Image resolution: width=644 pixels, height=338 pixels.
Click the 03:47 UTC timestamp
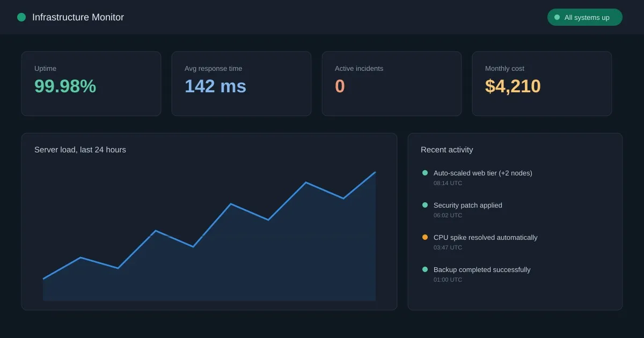[x=448, y=247]
